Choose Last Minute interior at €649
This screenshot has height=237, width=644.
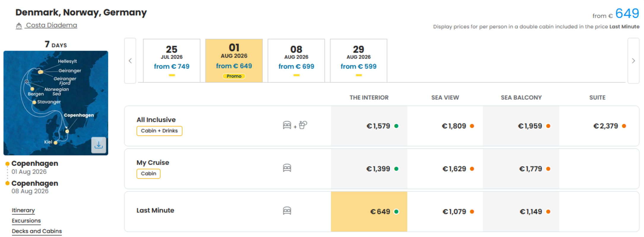(x=369, y=212)
